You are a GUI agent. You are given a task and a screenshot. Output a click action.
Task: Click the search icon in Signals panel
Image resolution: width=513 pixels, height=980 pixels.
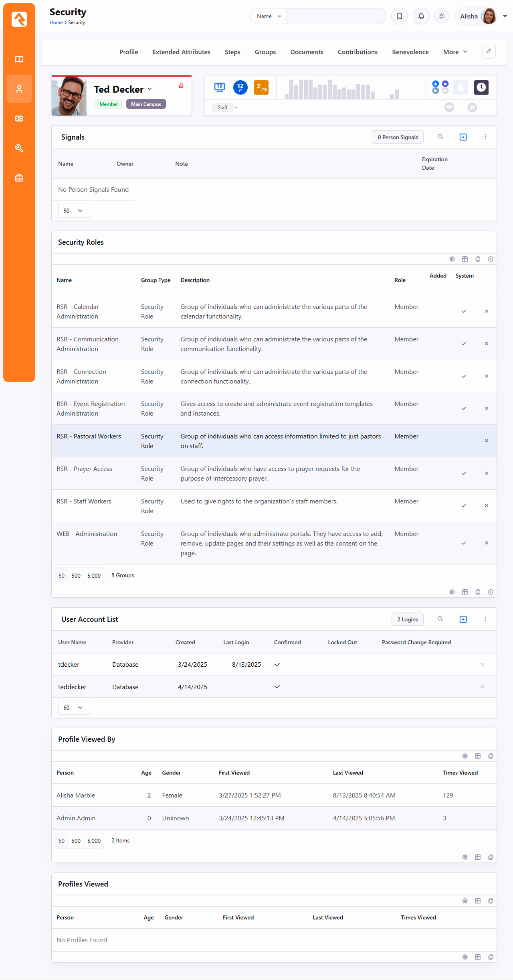tap(440, 137)
